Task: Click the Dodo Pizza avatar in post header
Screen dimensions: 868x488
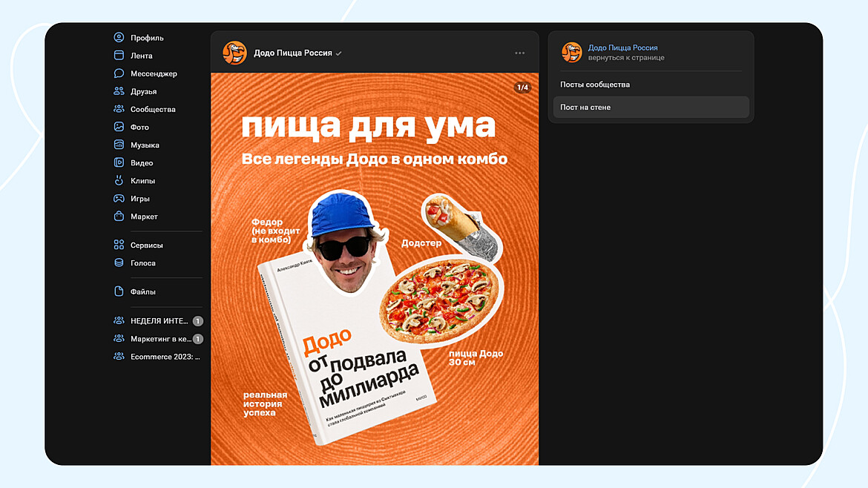Action: pos(234,53)
